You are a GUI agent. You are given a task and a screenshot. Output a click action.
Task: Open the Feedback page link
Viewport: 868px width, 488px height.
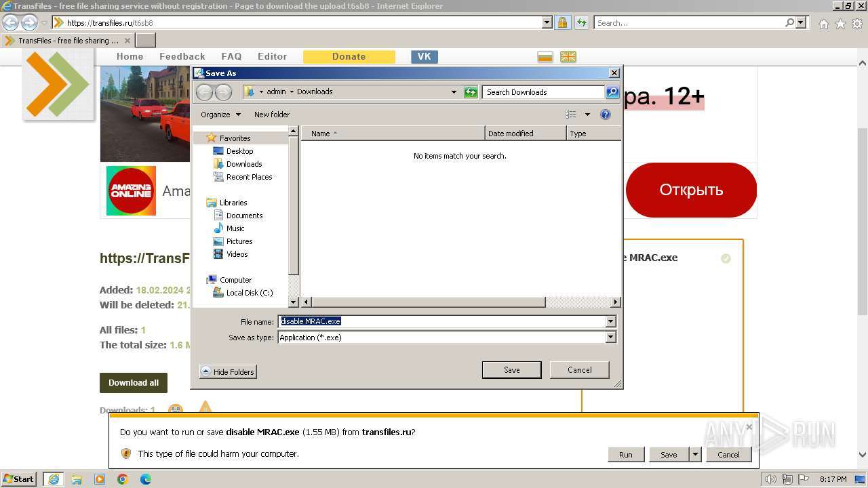point(182,56)
